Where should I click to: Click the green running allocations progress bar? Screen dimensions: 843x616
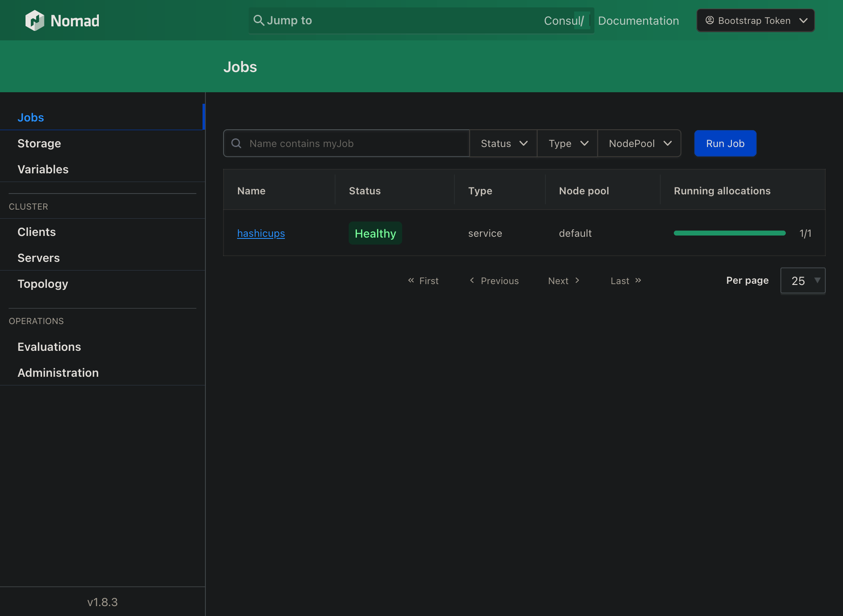pyautogui.click(x=729, y=233)
